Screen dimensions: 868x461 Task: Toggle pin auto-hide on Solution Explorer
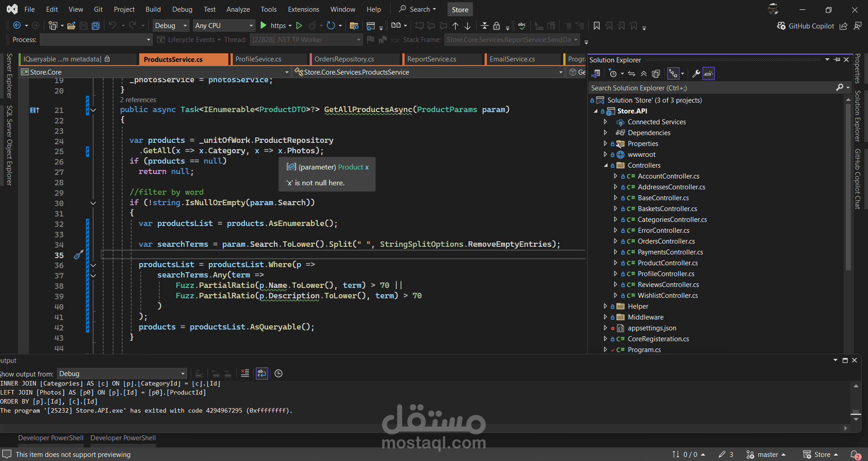pos(837,60)
